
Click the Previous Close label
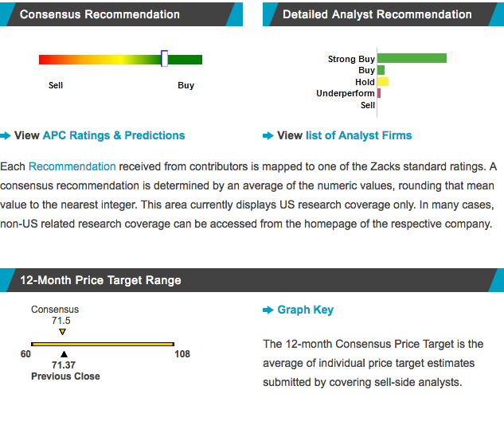click(65, 376)
